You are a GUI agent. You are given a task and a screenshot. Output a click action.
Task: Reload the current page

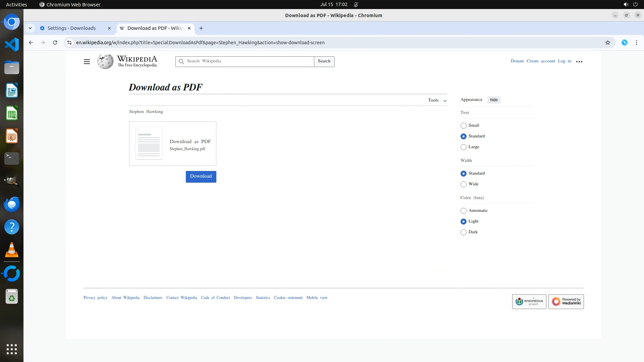(x=55, y=43)
